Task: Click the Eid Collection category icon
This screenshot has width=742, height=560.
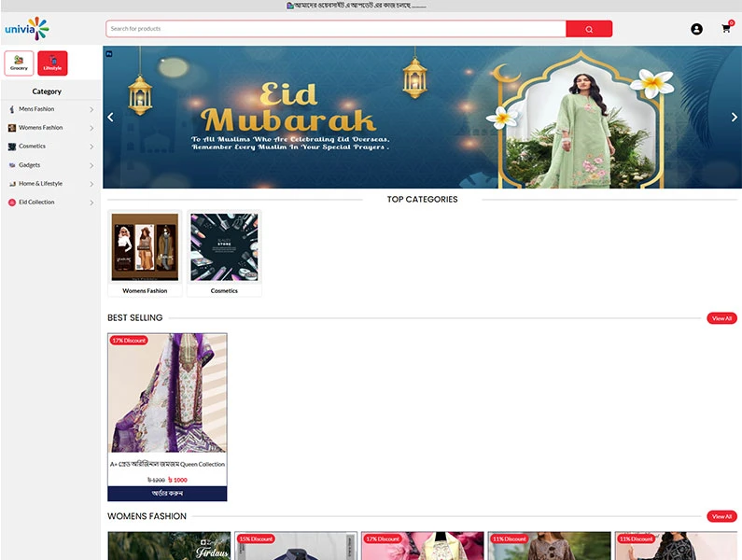Action: pyautogui.click(x=12, y=203)
